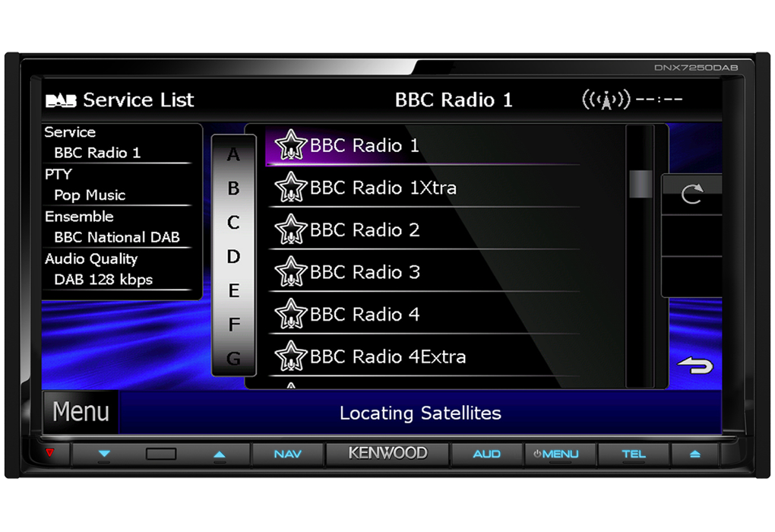
Task: Tap the Locating Satellites status bar
Action: [x=420, y=413]
